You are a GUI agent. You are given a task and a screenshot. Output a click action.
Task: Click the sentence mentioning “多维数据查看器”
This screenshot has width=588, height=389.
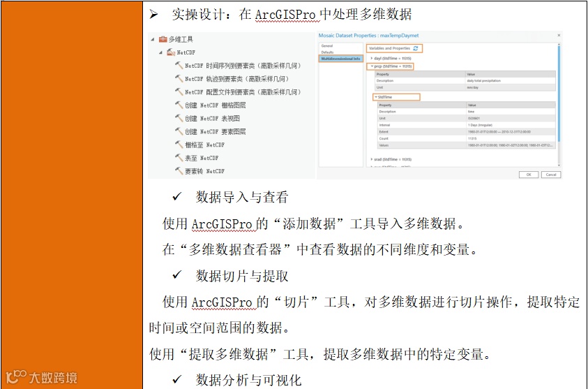pos(320,249)
